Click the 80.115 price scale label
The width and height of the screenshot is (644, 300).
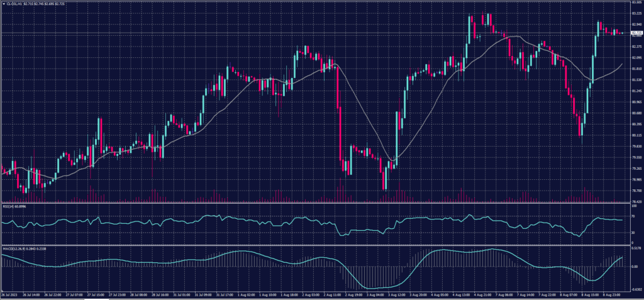click(x=635, y=135)
